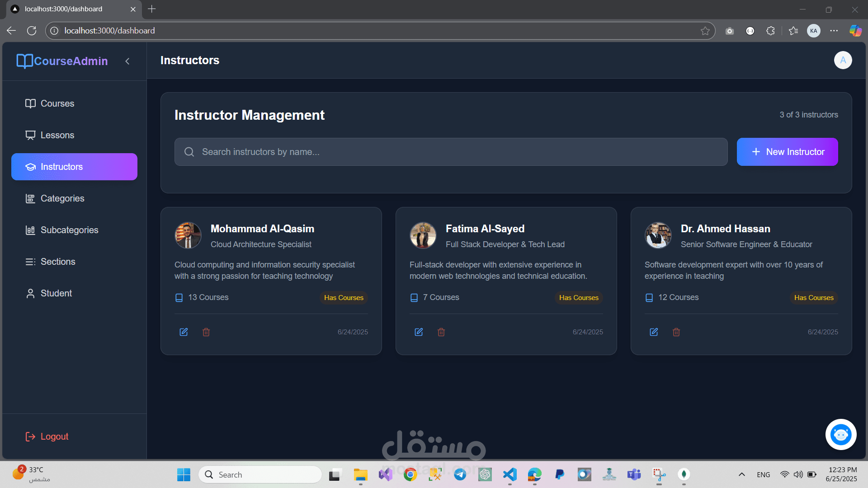The height and width of the screenshot is (488, 868).
Task: Click the instructor search field
Action: click(x=451, y=152)
